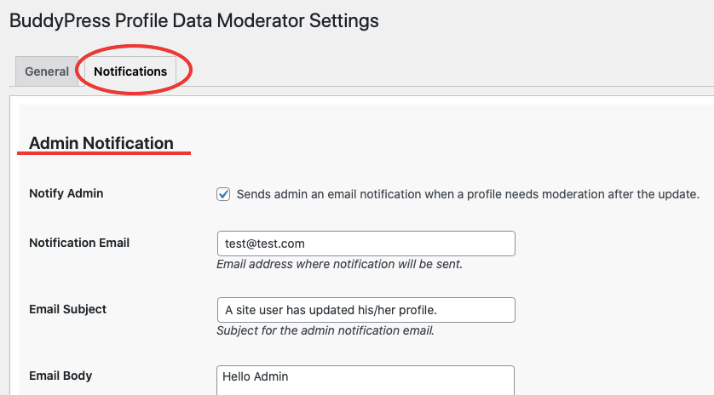Switch to the General tab
The image size is (714, 395).
click(47, 72)
